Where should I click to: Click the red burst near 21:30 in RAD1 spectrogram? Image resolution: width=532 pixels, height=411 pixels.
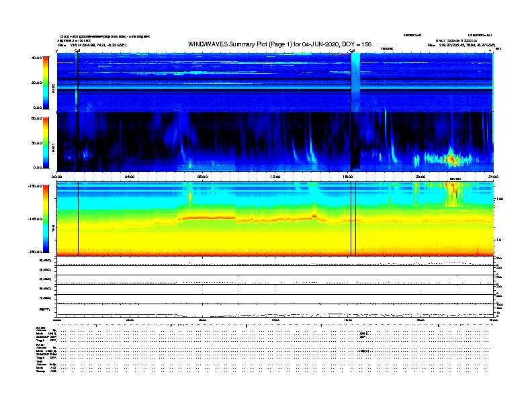point(452,158)
